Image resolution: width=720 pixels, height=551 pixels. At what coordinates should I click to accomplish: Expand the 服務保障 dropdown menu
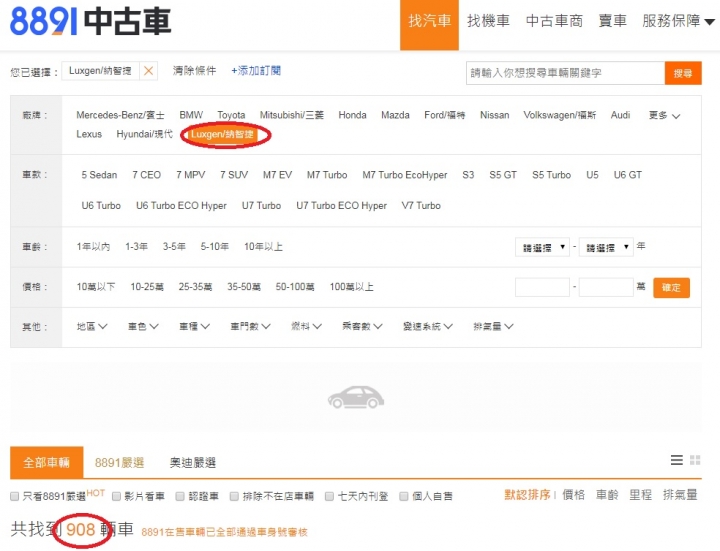679,21
